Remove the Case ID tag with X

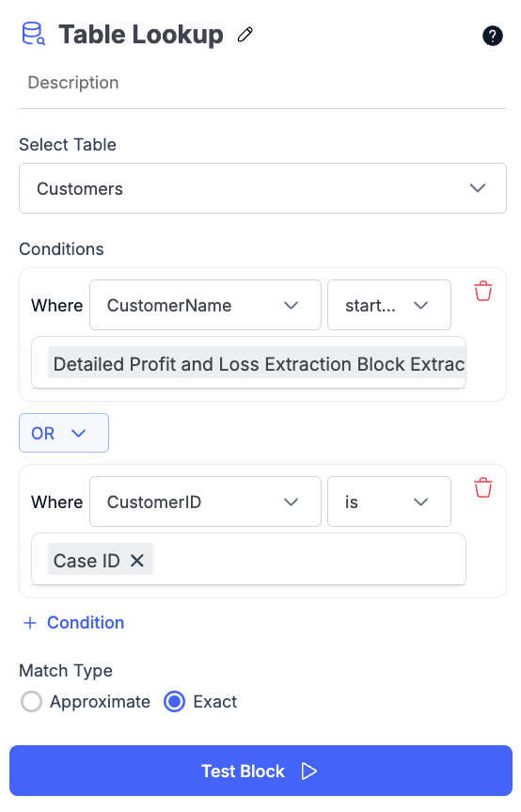point(137,561)
